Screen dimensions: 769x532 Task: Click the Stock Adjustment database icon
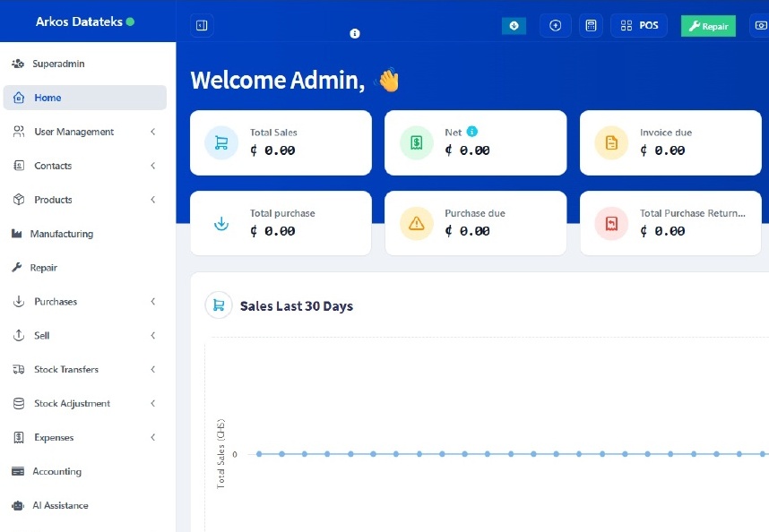coord(19,403)
